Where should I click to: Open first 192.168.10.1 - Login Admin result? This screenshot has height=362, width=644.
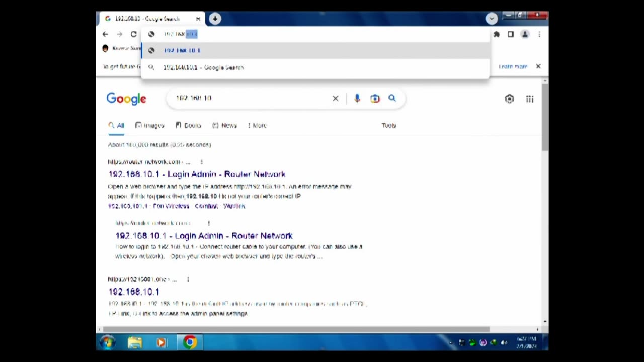(x=197, y=174)
